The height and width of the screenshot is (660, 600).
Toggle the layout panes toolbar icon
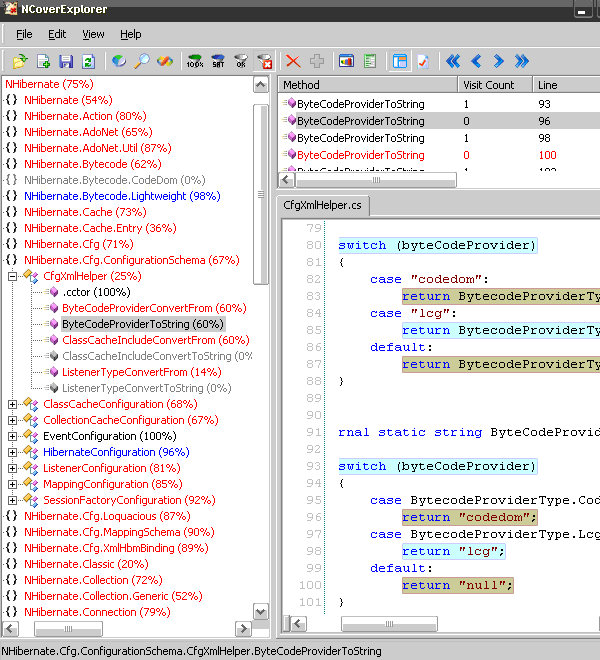[400, 61]
